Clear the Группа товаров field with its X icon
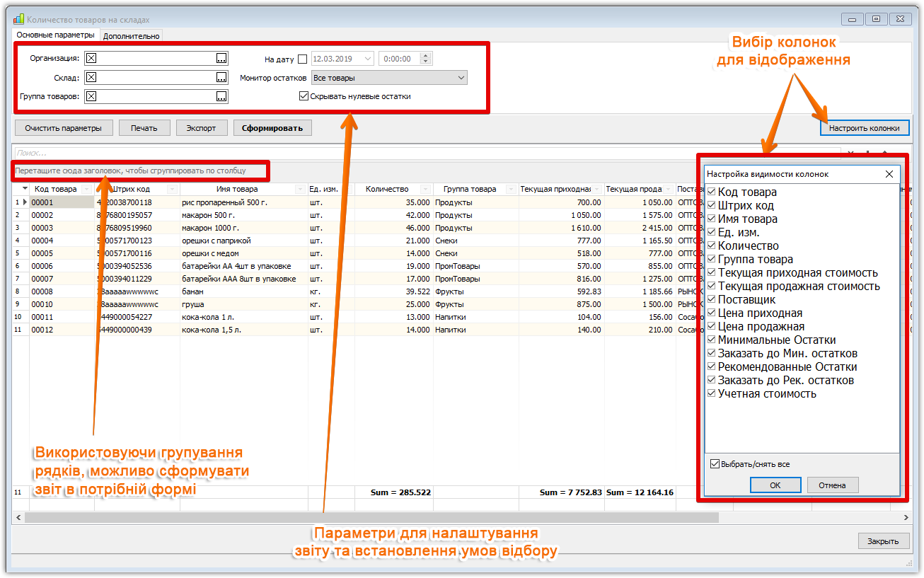Image resolution: width=924 pixels, height=578 pixels. point(91,97)
